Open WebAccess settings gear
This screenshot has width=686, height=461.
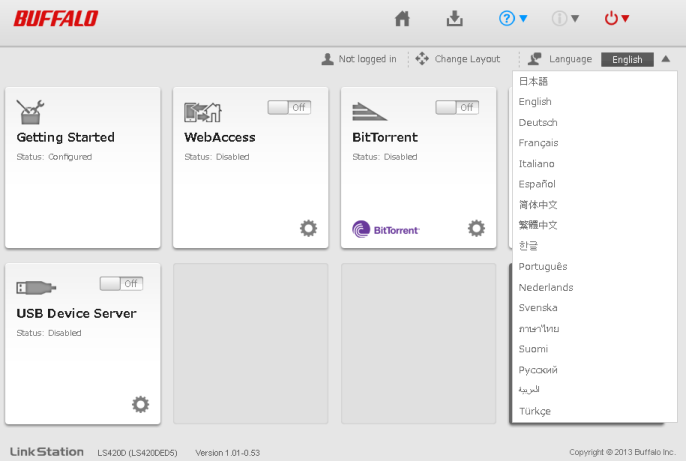(308, 228)
